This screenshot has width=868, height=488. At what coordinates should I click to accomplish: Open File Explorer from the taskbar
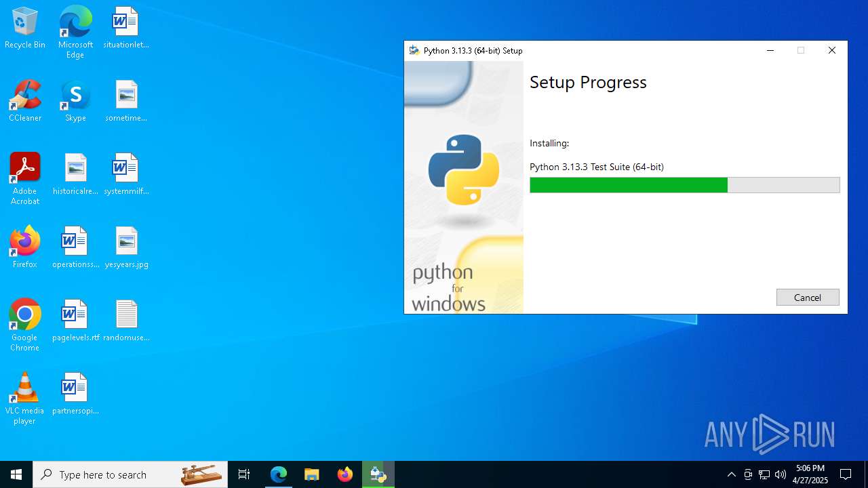(x=311, y=474)
